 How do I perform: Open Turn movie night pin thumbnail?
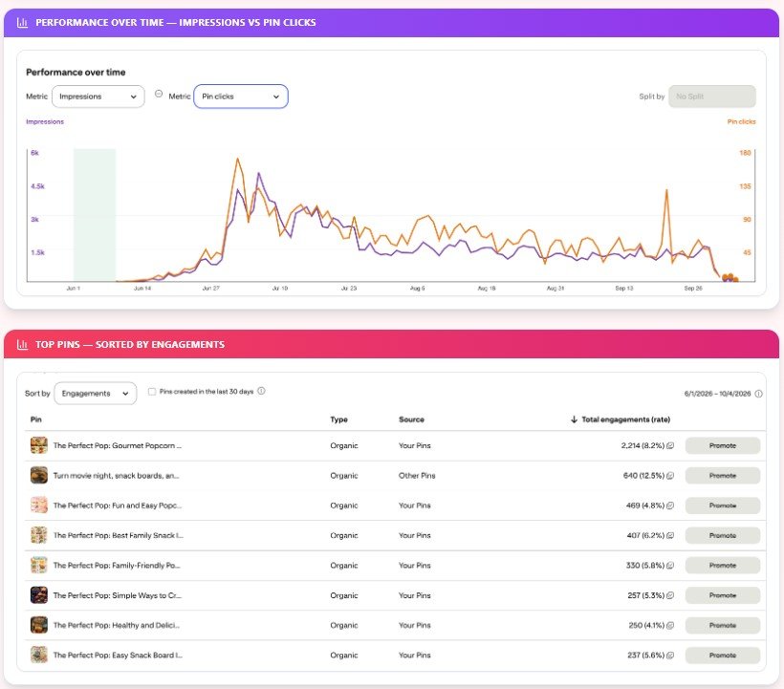39,475
